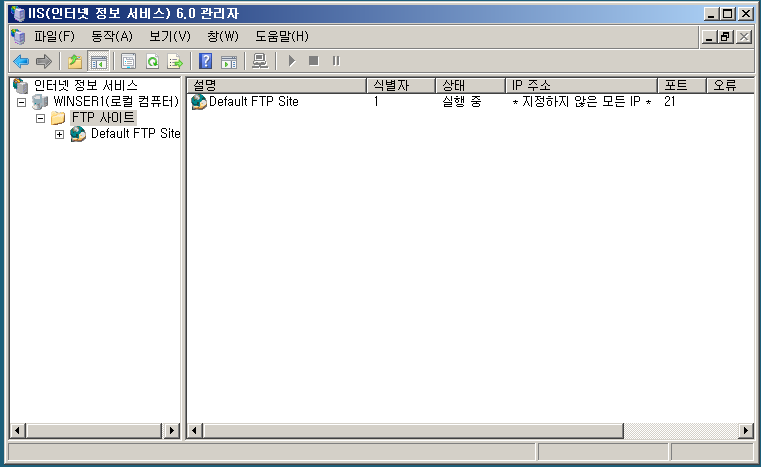Sort by the 설명 column header

[x=277, y=85]
